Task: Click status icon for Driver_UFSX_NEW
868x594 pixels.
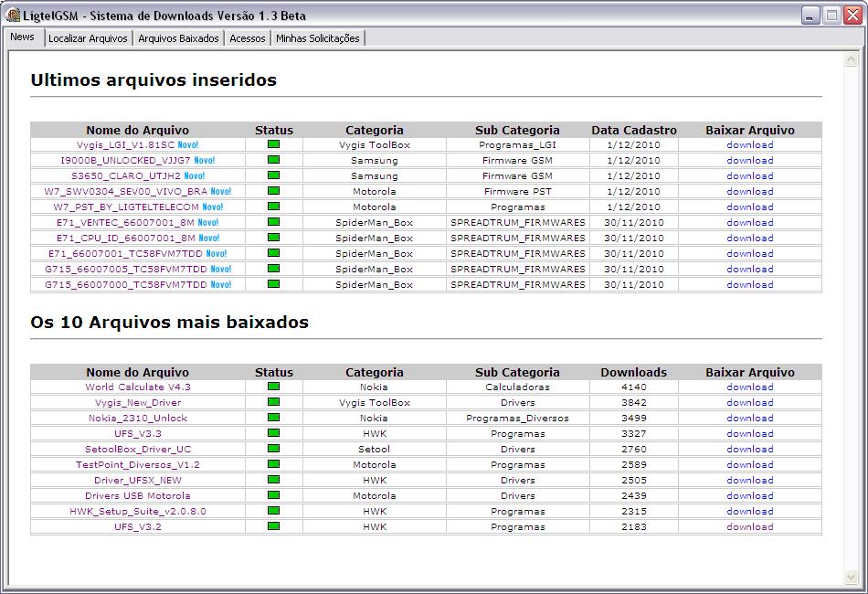Action: click(x=273, y=480)
